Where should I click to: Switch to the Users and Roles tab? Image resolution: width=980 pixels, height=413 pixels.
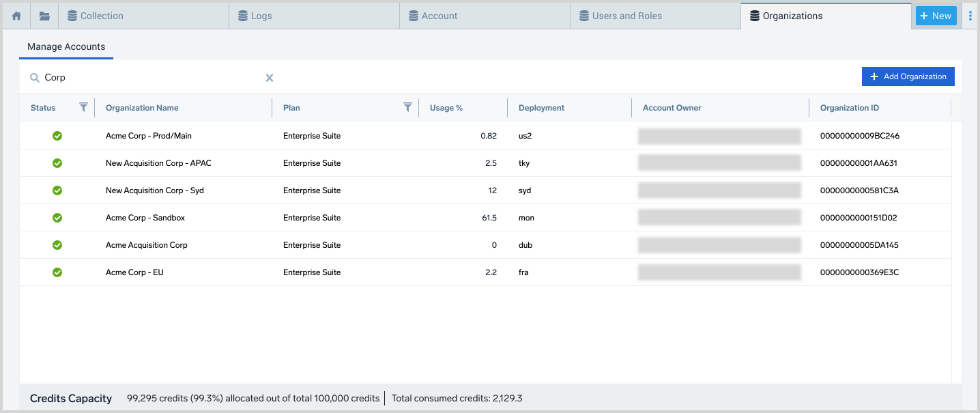(x=626, y=16)
